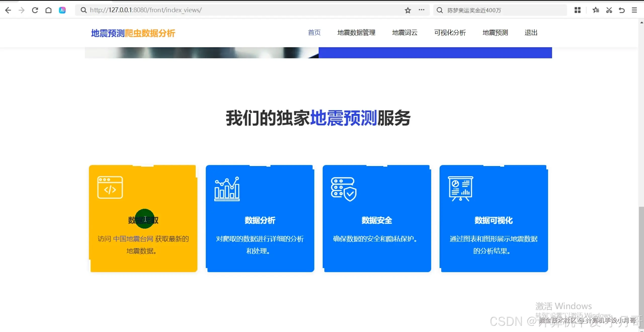Open the 地震数据管理 navigation menu
644x332 pixels.
point(356,33)
